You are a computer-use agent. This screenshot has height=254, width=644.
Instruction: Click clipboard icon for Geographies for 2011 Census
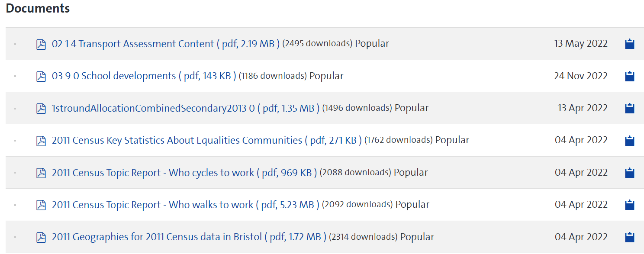pyautogui.click(x=630, y=237)
